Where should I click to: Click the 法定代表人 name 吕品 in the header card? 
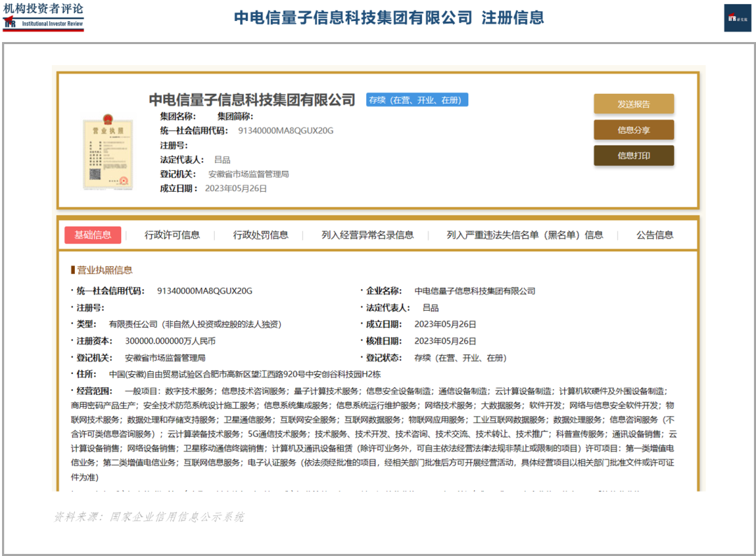[x=223, y=160]
